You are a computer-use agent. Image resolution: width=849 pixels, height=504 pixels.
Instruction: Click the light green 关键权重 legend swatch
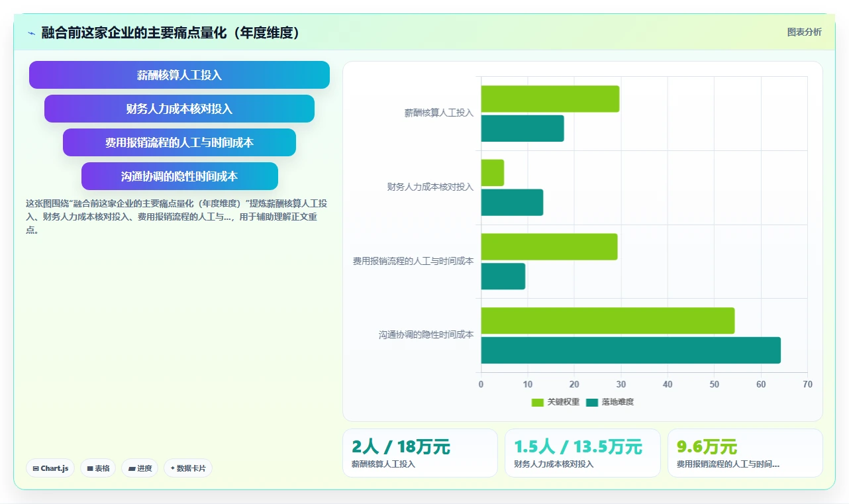[537, 402]
